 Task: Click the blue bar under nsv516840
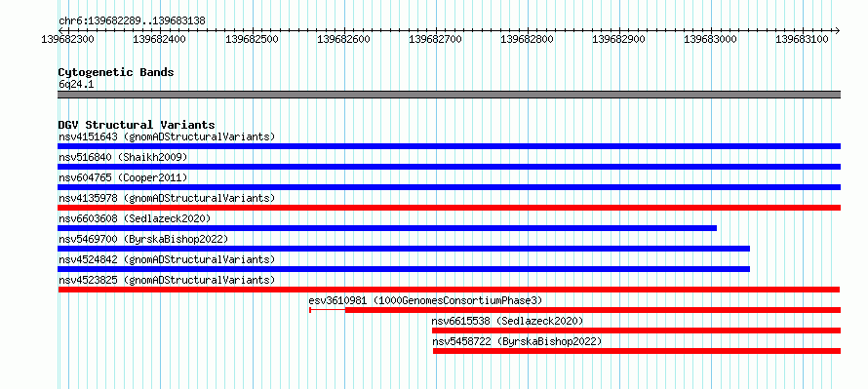tap(449, 167)
